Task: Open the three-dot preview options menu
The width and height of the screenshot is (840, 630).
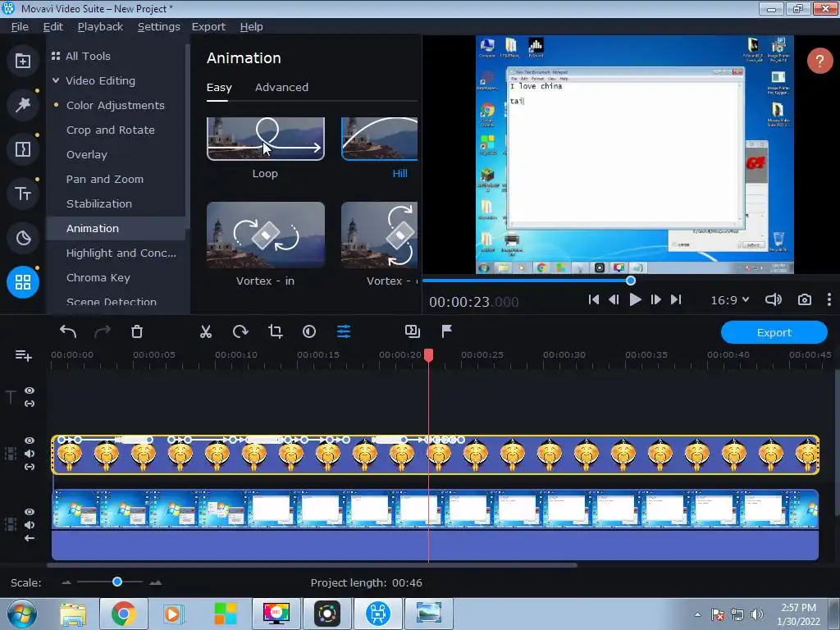Action: coord(829,300)
